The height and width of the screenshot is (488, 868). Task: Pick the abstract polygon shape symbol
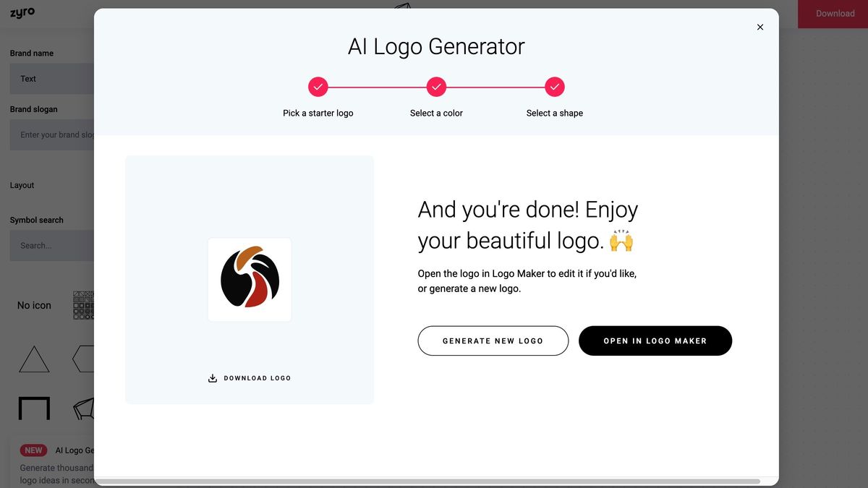(87, 407)
